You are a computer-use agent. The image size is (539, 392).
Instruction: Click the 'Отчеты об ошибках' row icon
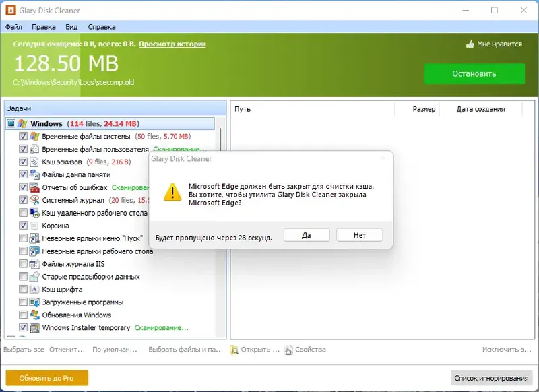click(x=34, y=187)
